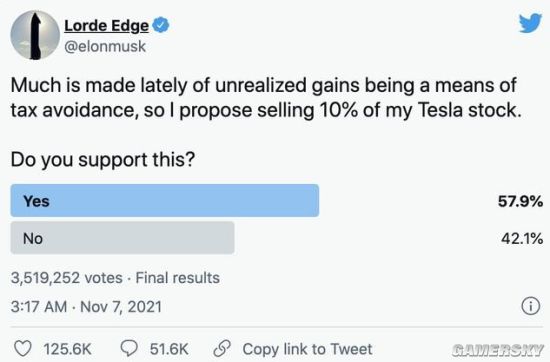Image resolution: width=550 pixels, height=362 pixels.
Task: Select the No poll bar
Action: click(x=122, y=238)
